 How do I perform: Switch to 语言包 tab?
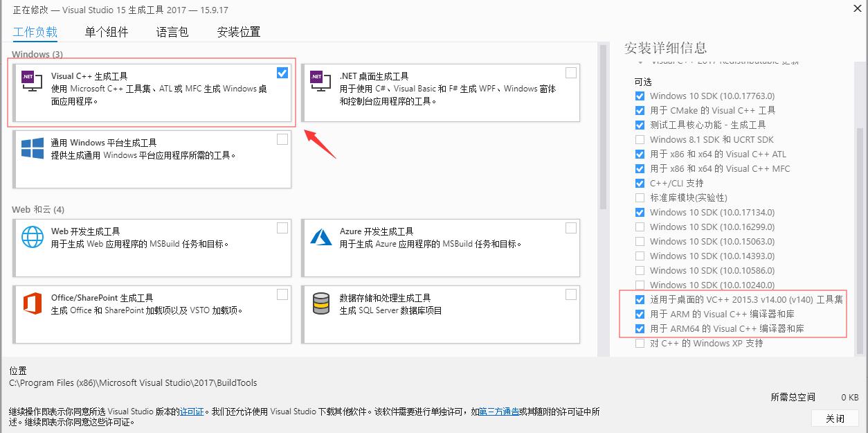(172, 32)
